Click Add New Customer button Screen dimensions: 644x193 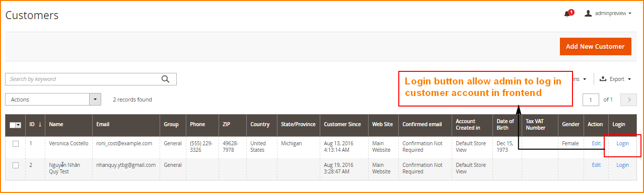(595, 46)
